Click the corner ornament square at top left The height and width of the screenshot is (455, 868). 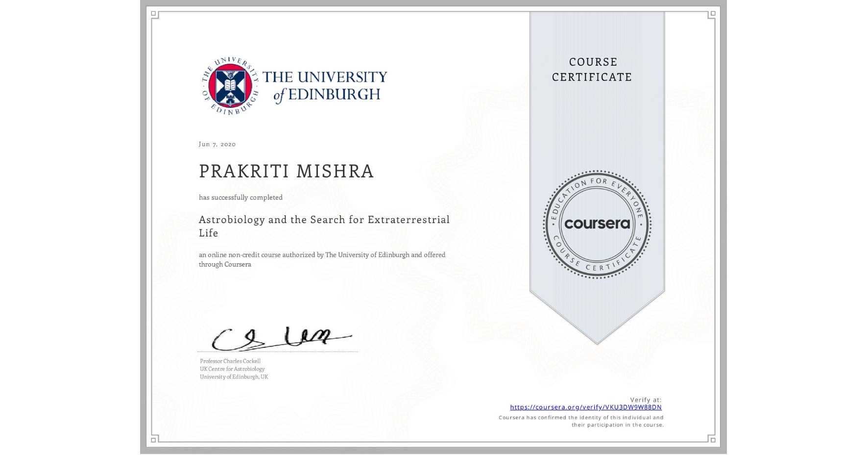pos(153,14)
